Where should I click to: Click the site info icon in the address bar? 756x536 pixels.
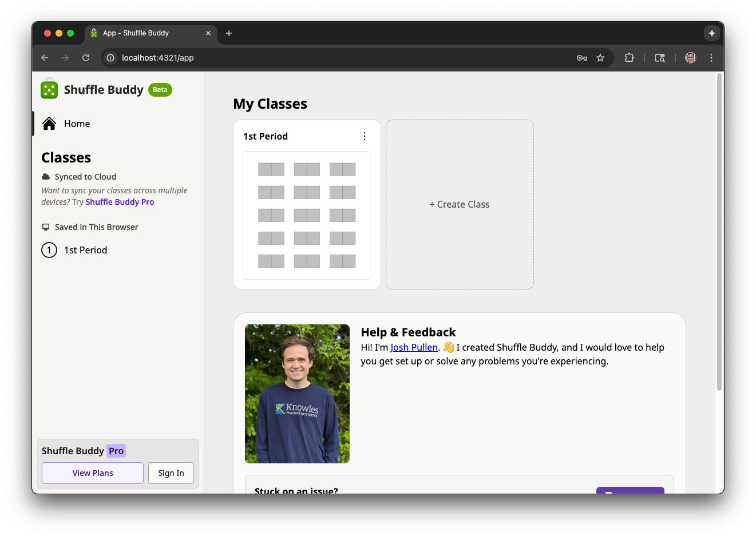(x=110, y=58)
